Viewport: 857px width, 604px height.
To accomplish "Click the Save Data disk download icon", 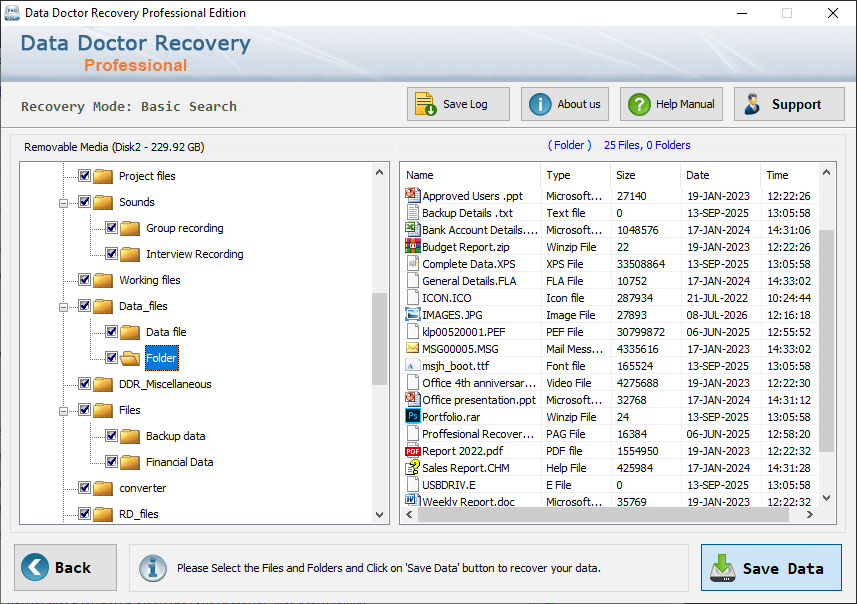I will (723, 568).
